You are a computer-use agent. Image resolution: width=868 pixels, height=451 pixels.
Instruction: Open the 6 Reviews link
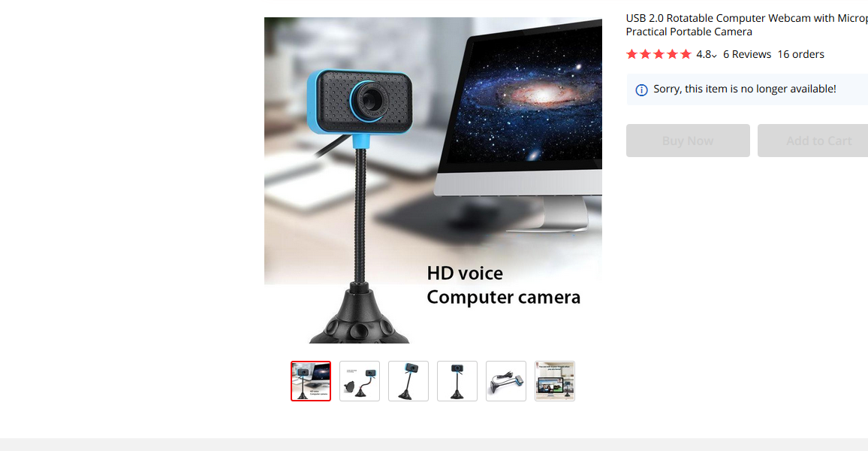click(x=747, y=54)
